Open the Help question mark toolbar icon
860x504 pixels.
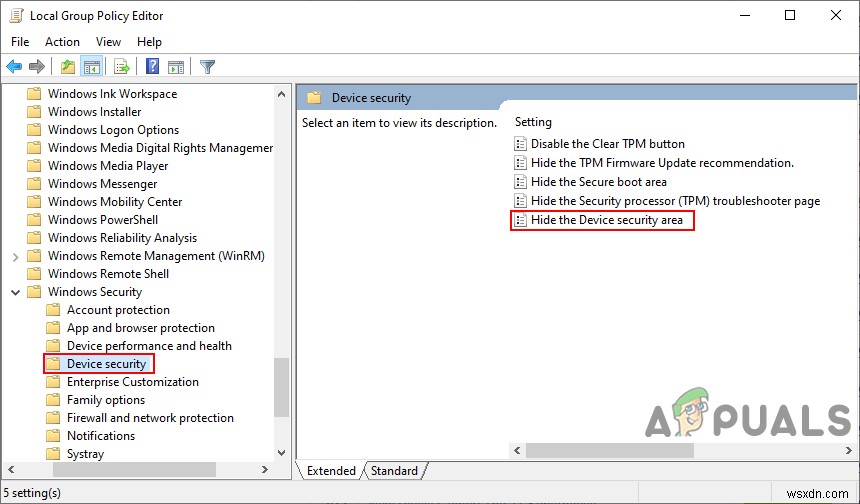click(152, 66)
